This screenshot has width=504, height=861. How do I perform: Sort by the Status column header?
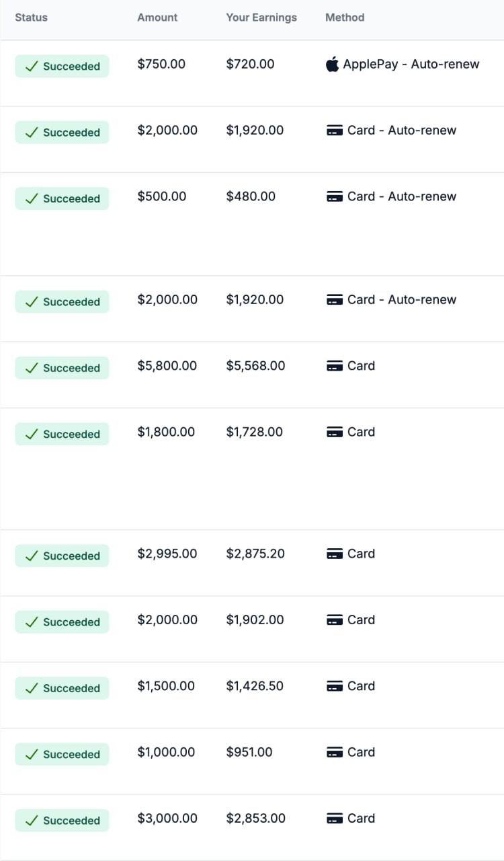[31, 17]
